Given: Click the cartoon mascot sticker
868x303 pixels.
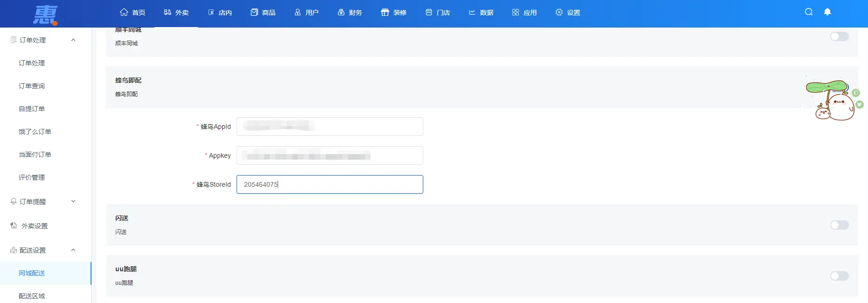Looking at the screenshot, I should tap(833, 98).
